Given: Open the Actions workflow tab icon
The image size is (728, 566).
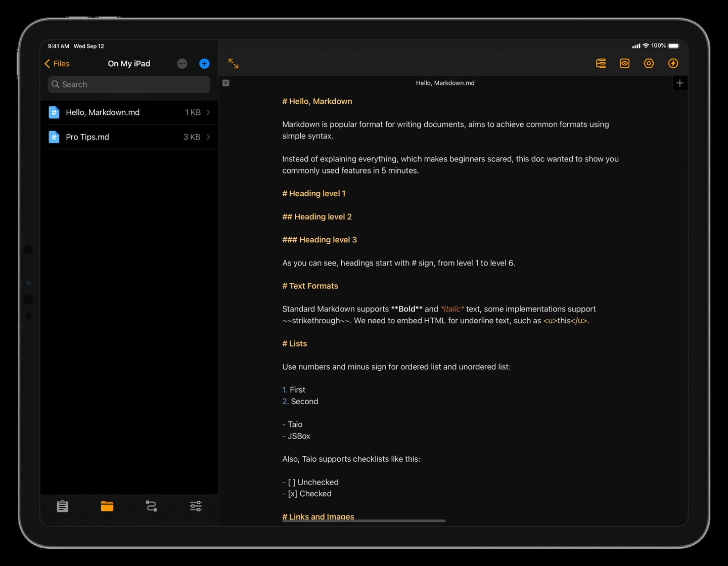Looking at the screenshot, I should 151,506.
